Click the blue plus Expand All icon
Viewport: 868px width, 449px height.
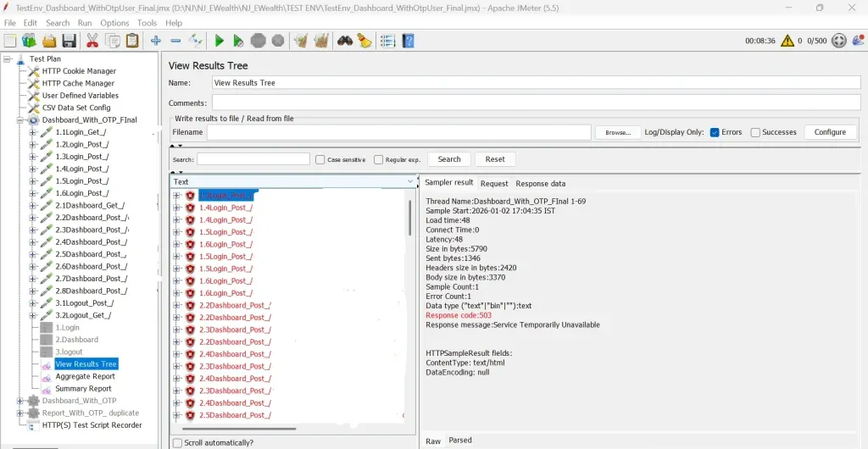(x=156, y=41)
